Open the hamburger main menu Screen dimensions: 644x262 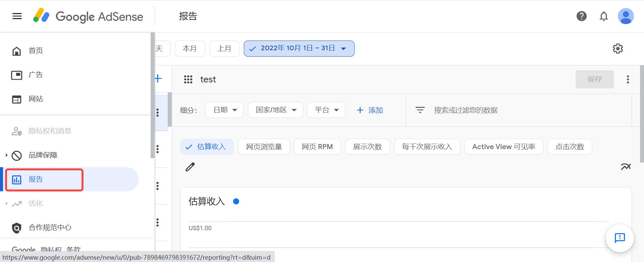click(x=17, y=16)
